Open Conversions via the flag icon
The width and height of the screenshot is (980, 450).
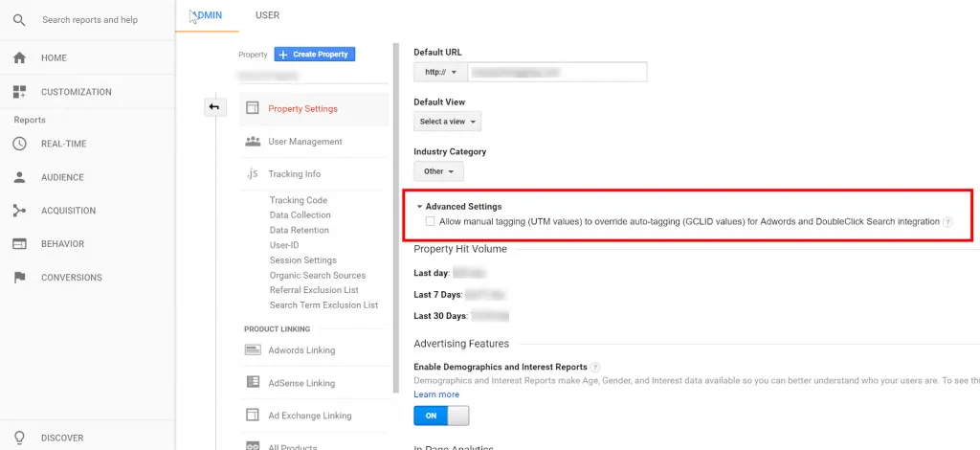tap(19, 278)
